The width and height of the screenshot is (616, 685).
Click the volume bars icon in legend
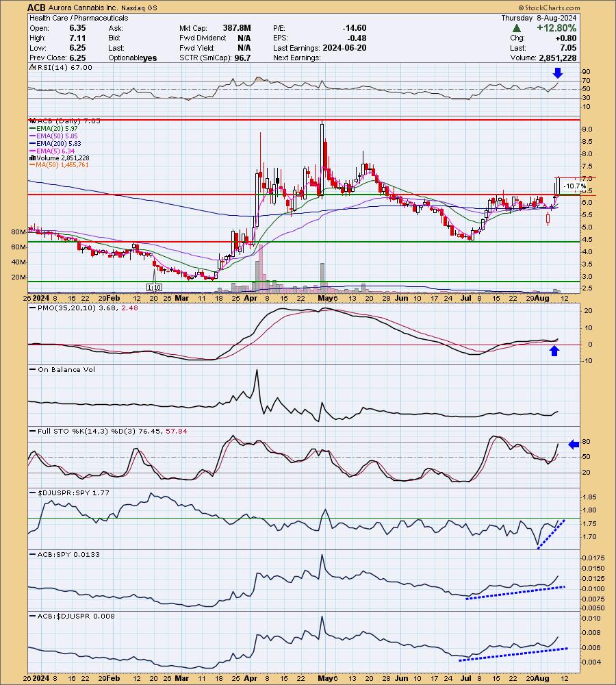click(x=32, y=158)
